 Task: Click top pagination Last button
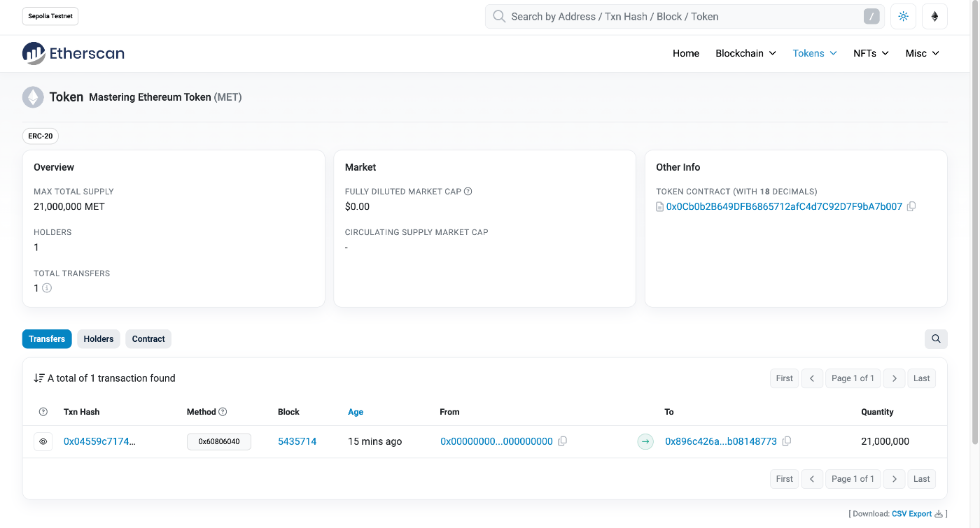922,378
